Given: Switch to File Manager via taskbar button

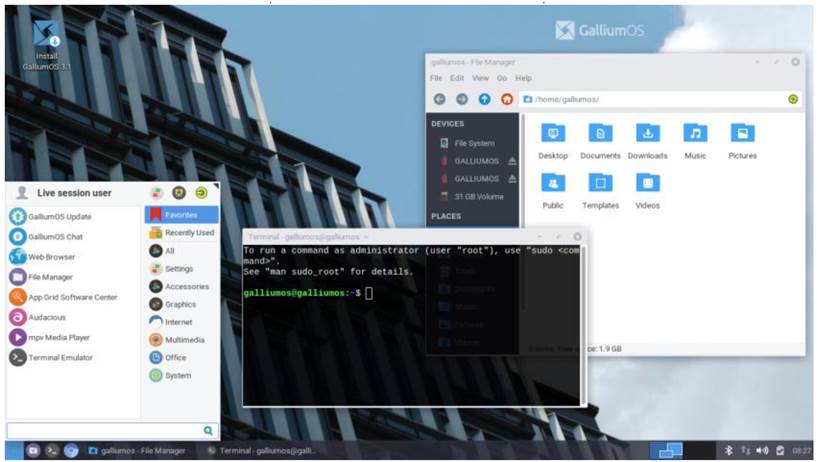Looking at the screenshot, I should 137,451.
